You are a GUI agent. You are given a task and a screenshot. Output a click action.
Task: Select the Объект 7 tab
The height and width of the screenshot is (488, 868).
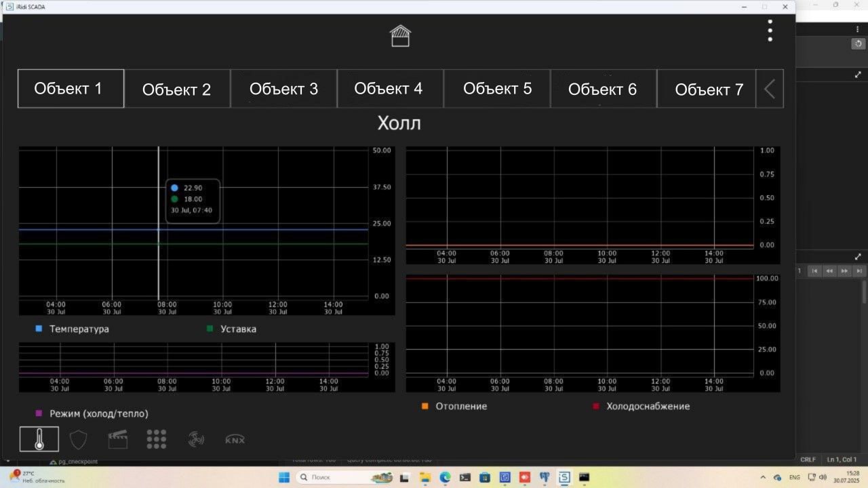[x=709, y=89]
